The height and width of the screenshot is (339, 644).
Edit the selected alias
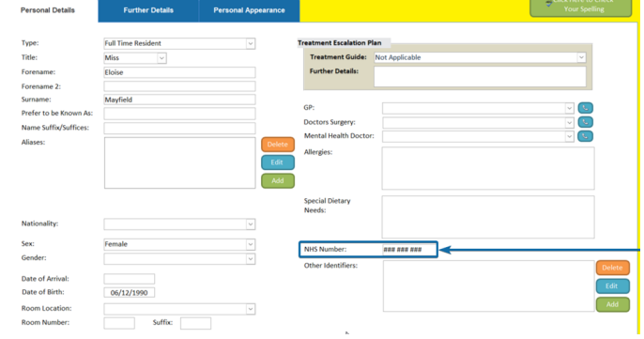(x=278, y=162)
